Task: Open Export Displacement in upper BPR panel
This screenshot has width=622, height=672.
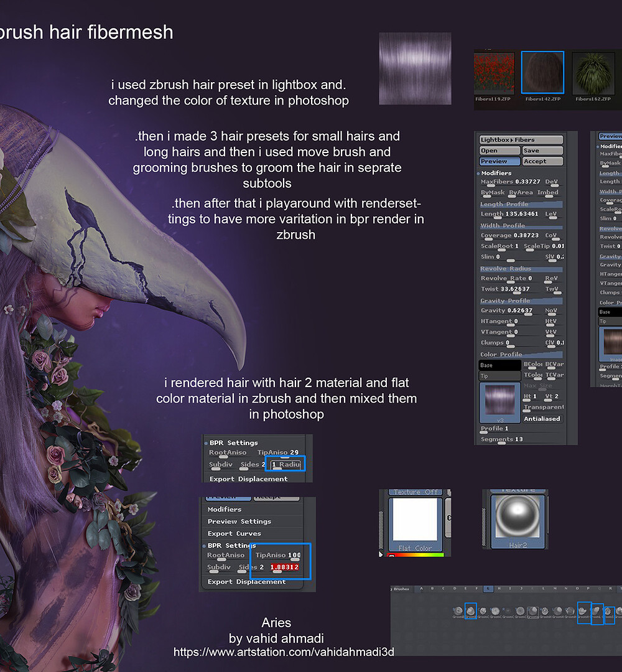Action: 248,479
